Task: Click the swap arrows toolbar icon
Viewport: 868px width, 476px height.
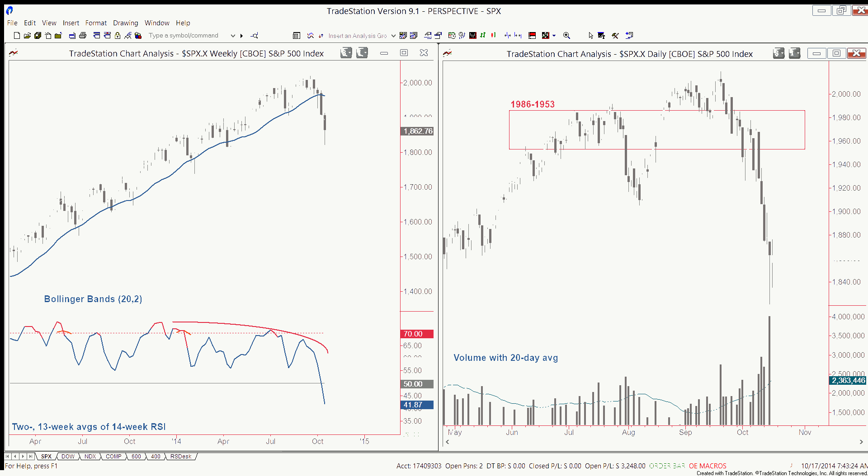Action: [321, 36]
